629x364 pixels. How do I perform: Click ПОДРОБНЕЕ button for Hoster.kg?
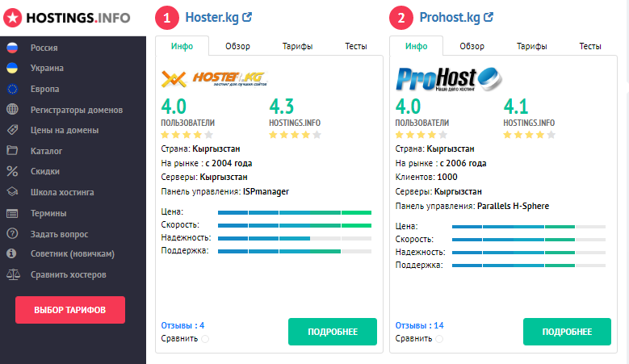pyautogui.click(x=333, y=332)
